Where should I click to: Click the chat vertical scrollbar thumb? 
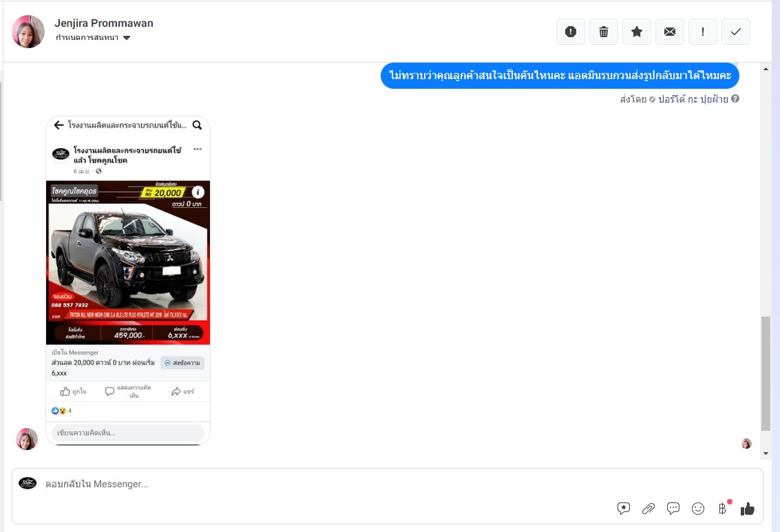click(766, 374)
